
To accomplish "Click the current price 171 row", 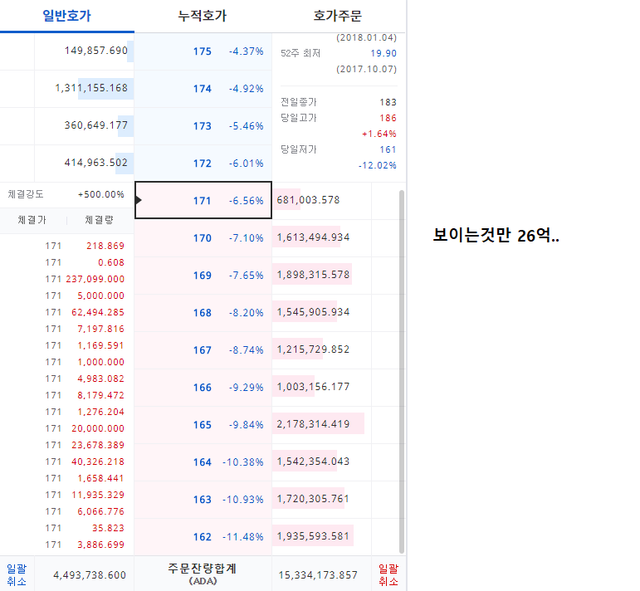I will click(203, 200).
